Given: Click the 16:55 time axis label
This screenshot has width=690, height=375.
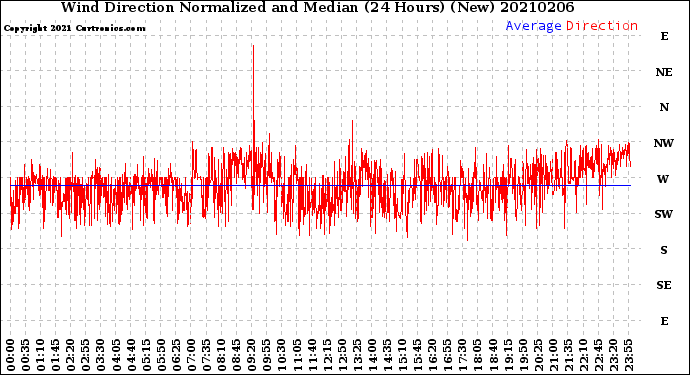Looking at the screenshot, I should (x=448, y=355).
